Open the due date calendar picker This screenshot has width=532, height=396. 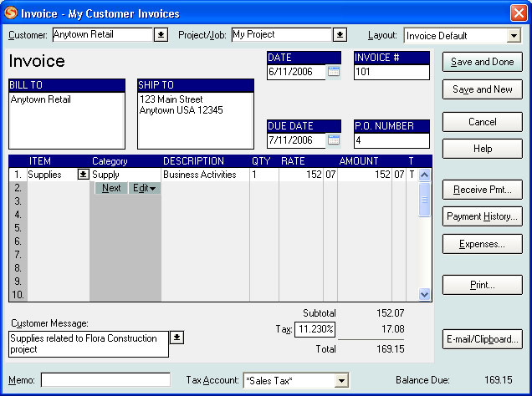point(333,140)
